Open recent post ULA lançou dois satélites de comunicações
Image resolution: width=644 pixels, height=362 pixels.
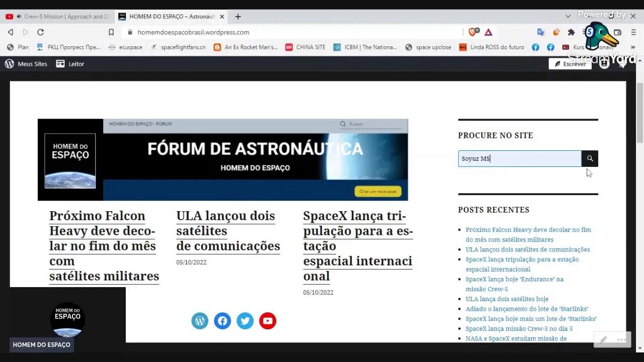pyautogui.click(x=528, y=249)
